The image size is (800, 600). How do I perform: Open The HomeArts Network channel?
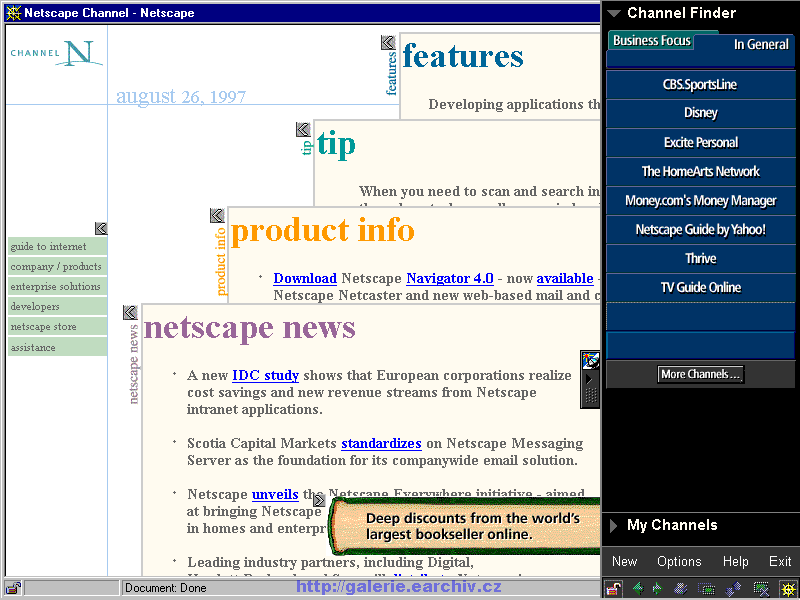700,171
